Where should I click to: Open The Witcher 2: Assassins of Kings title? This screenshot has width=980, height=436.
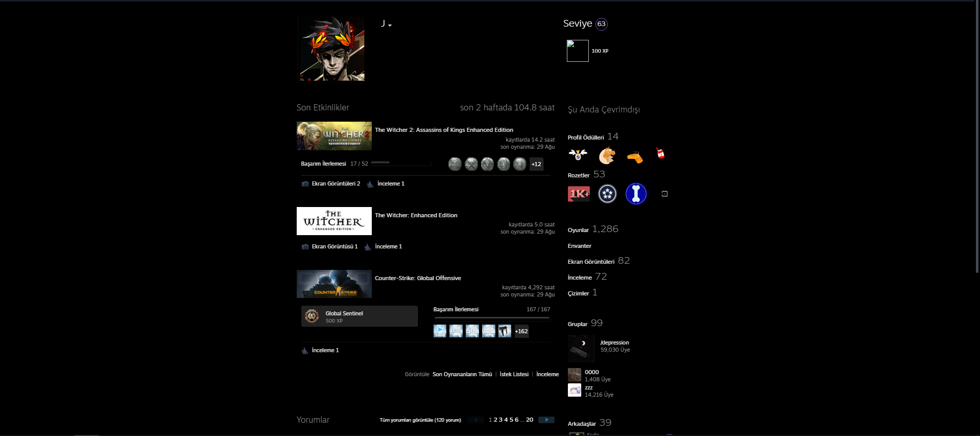(x=444, y=130)
